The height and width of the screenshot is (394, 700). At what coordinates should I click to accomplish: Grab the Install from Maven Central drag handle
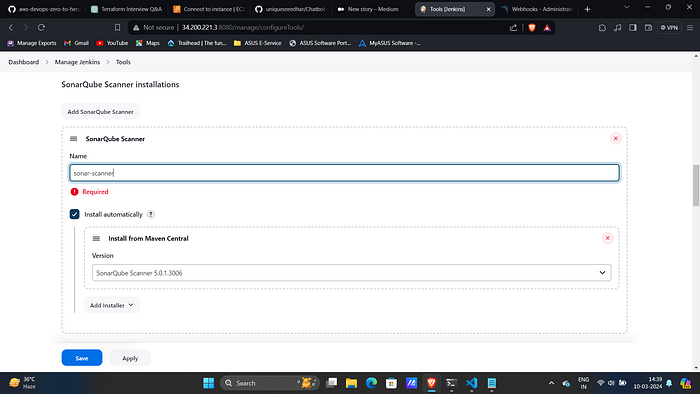[x=96, y=238]
